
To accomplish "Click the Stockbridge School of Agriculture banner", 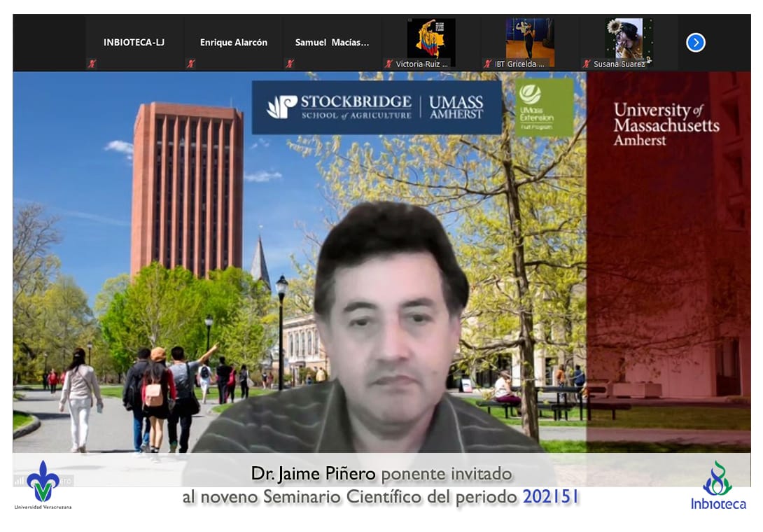I will click(x=377, y=107).
